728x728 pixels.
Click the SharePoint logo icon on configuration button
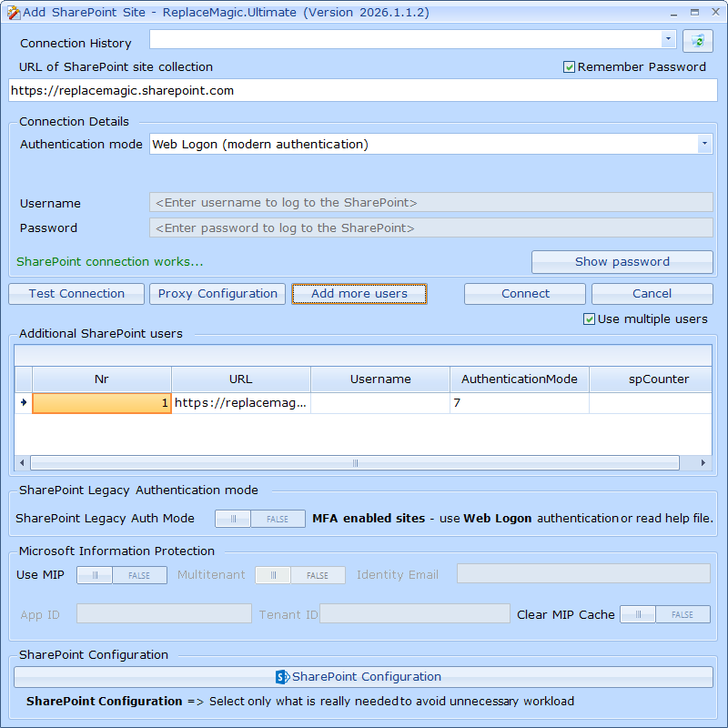point(282,677)
